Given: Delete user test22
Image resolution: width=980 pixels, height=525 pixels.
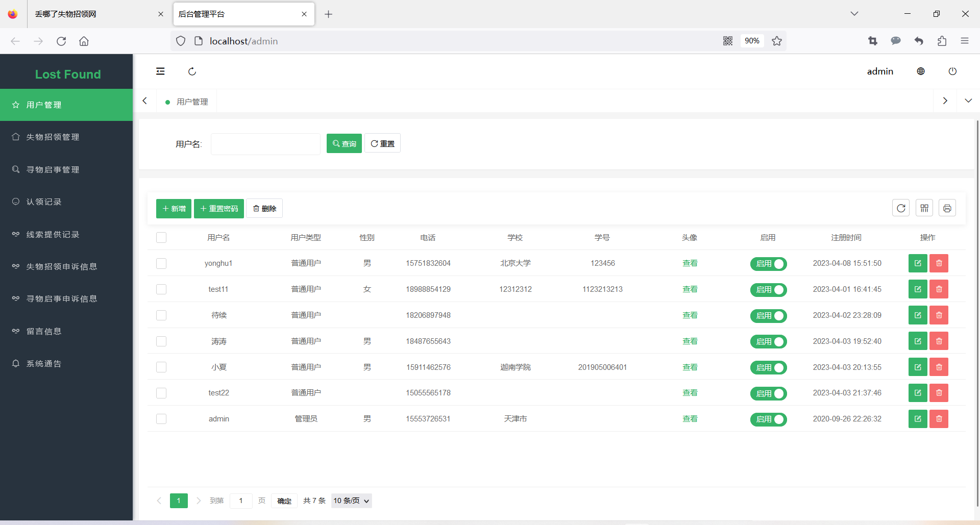Looking at the screenshot, I should pos(939,393).
